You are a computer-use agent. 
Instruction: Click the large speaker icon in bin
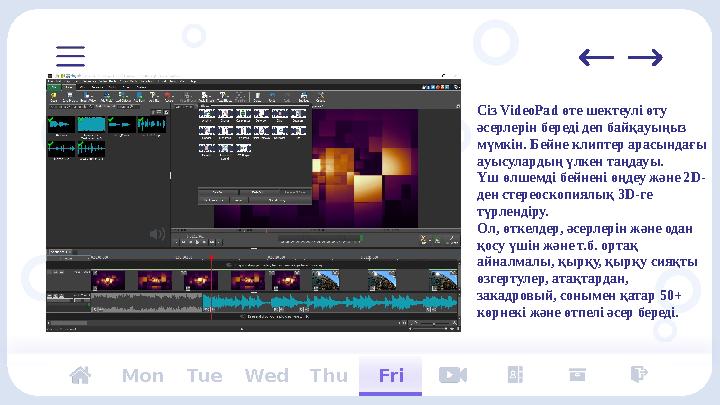click(157, 234)
